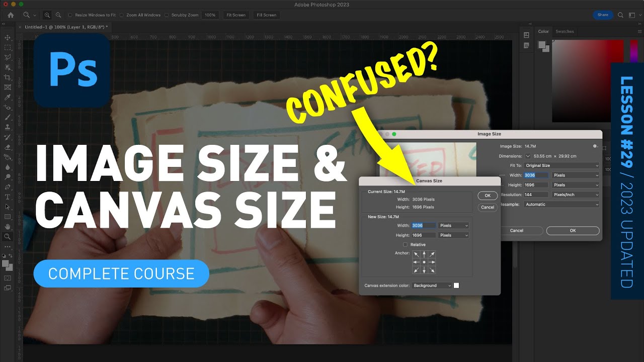Image resolution: width=644 pixels, height=362 pixels.
Task: Toggle Quick Mask mode icon
Action: (x=8, y=278)
